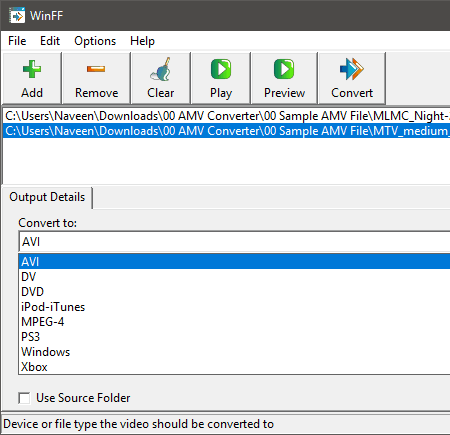Switch to the Output Details tab

pos(47,197)
